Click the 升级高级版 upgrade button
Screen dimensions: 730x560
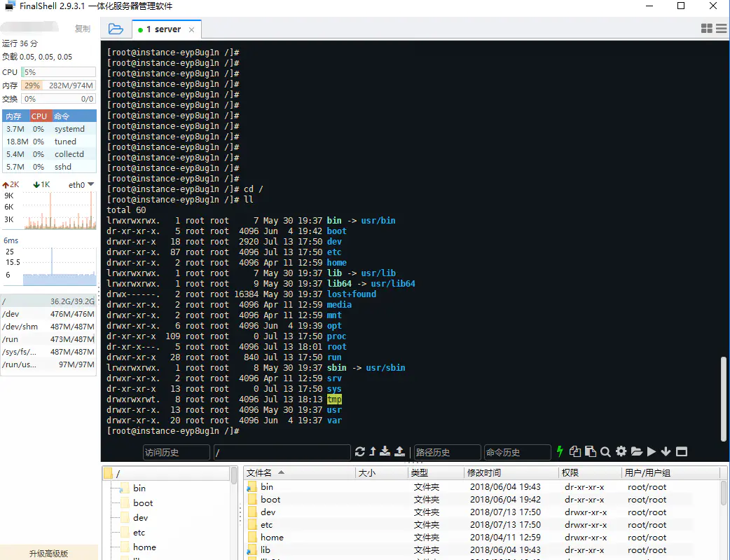(49, 553)
